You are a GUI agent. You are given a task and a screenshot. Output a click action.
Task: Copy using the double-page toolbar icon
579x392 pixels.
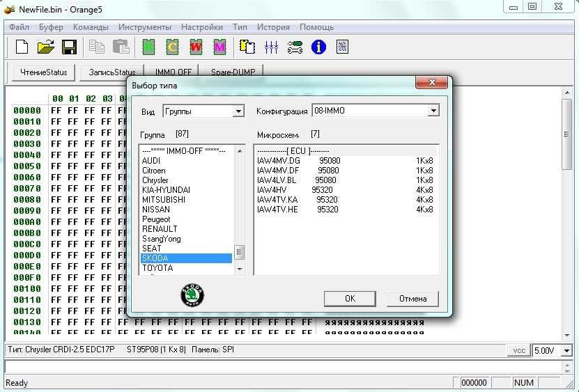(97, 47)
